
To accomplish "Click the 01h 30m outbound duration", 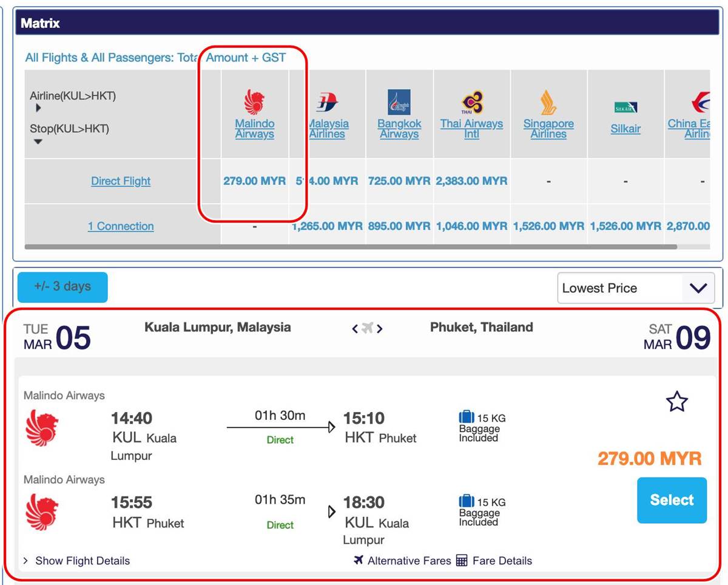I will pos(280,416).
